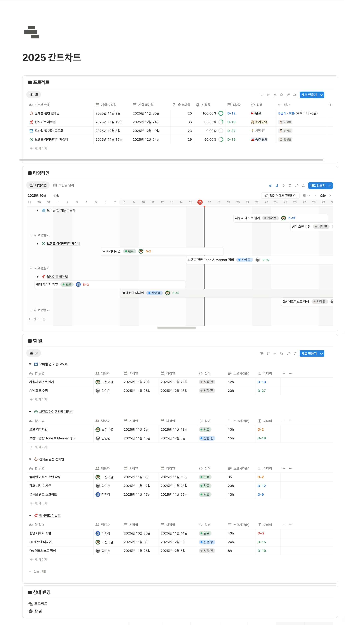Search within the 타임라인 database
Viewport: 364px width, 625px height.
click(x=290, y=186)
